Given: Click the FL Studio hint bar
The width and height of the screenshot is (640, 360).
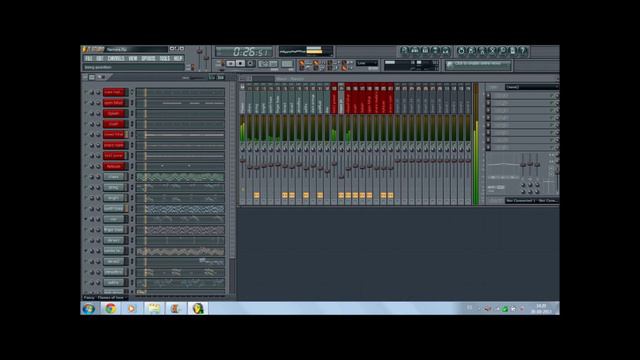Looking at the screenshot, I should [x=133, y=67].
